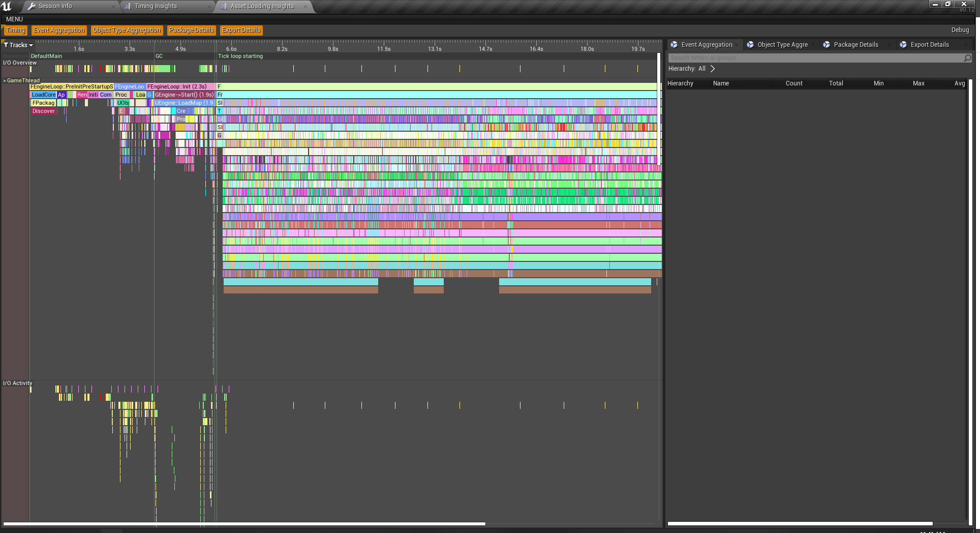Click the Export Details panel tab icon
980x533 pixels.
(x=903, y=45)
